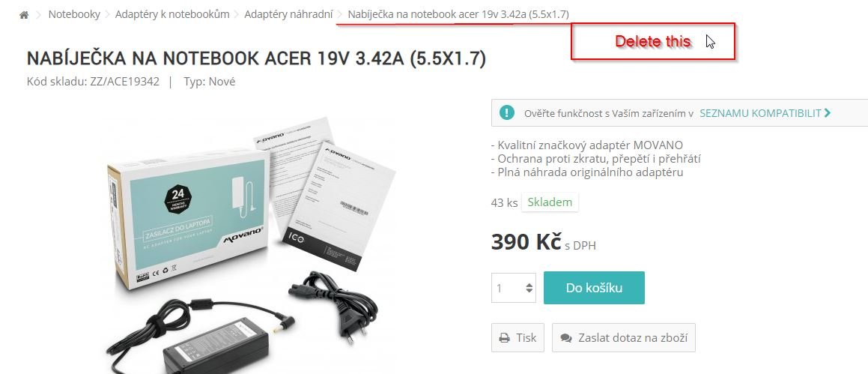This screenshot has height=374, width=868.
Task: Click the speech bubble question icon
Action: click(x=565, y=338)
